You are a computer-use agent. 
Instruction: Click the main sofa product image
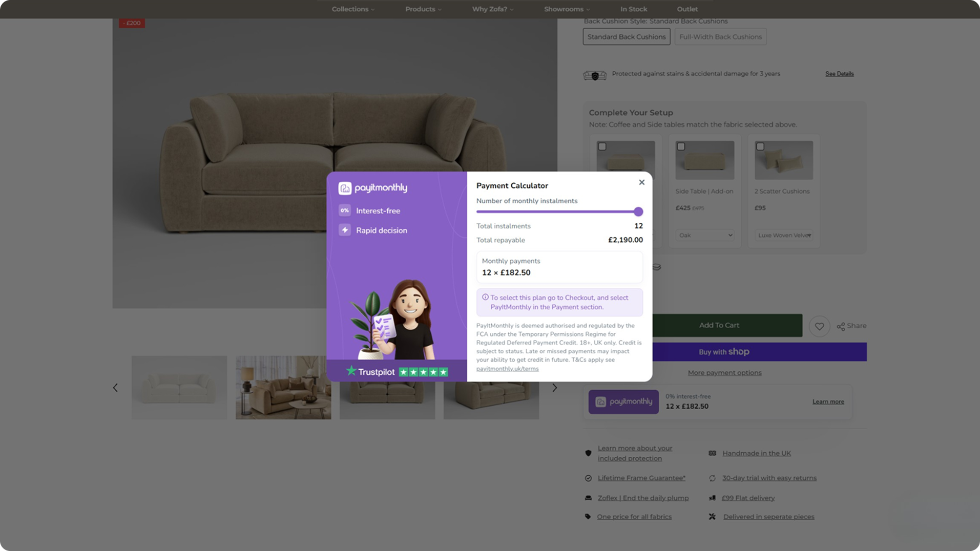[335, 163]
